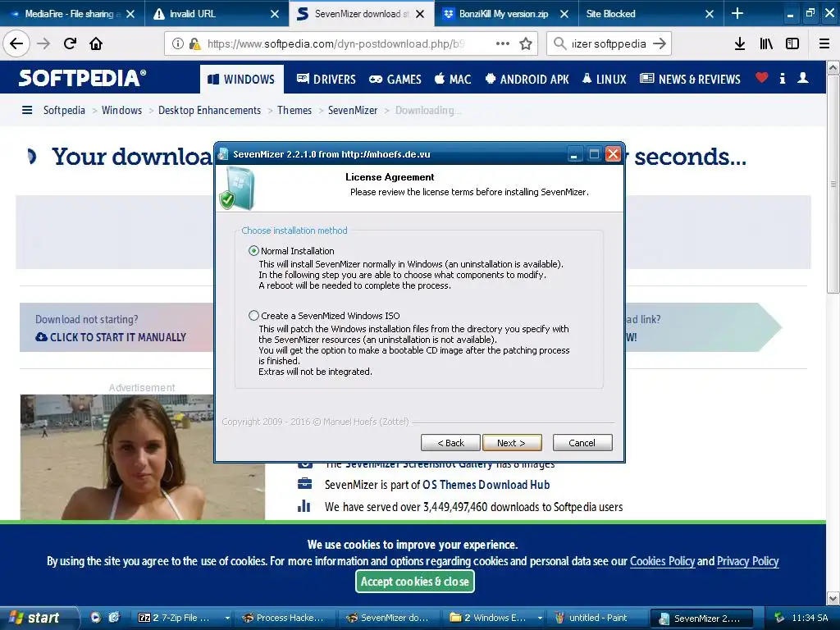The width and height of the screenshot is (840, 630).
Task: Click the Softpedia logo
Action: 82,78
